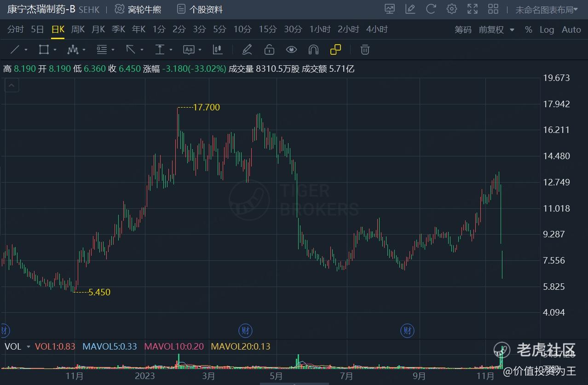The image size is (588, 385).
Task: Enter fullscreen chart mode
Action: click(473, 9)
